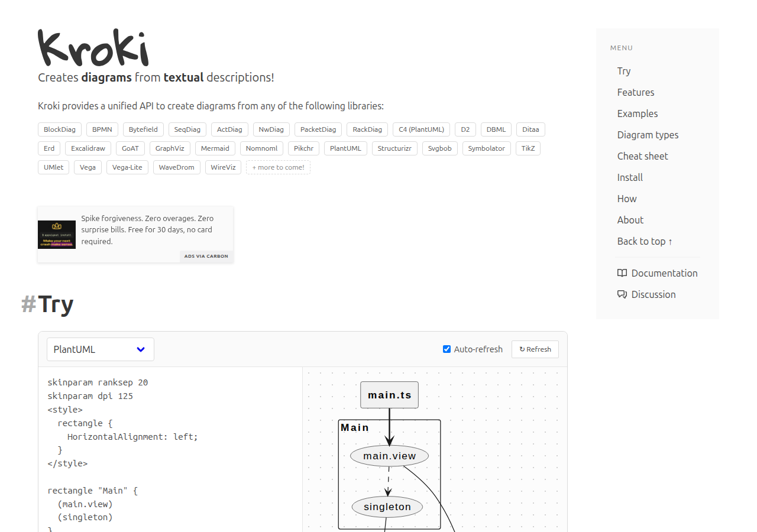Click the Discussion chat bubble icon
Viewport: 757px width, 532px height.
(x=622, y=294)
